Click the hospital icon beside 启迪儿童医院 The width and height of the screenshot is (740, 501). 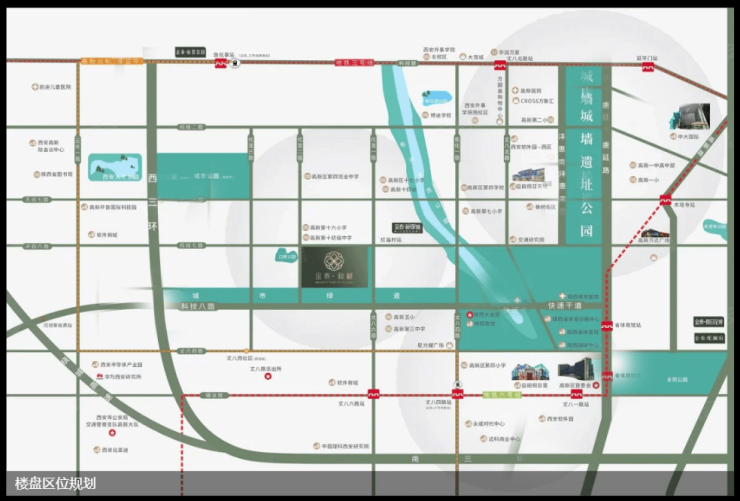[x=35, y=87]
